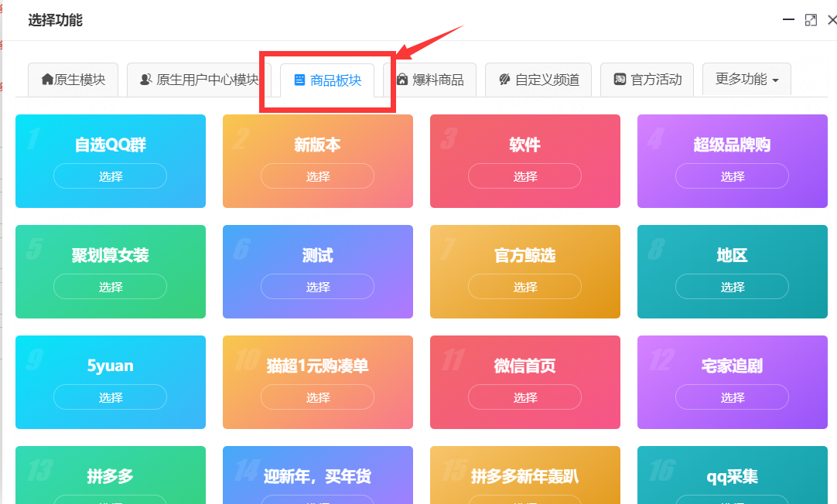Click the 超级品牌购 card title

[732, 145]
